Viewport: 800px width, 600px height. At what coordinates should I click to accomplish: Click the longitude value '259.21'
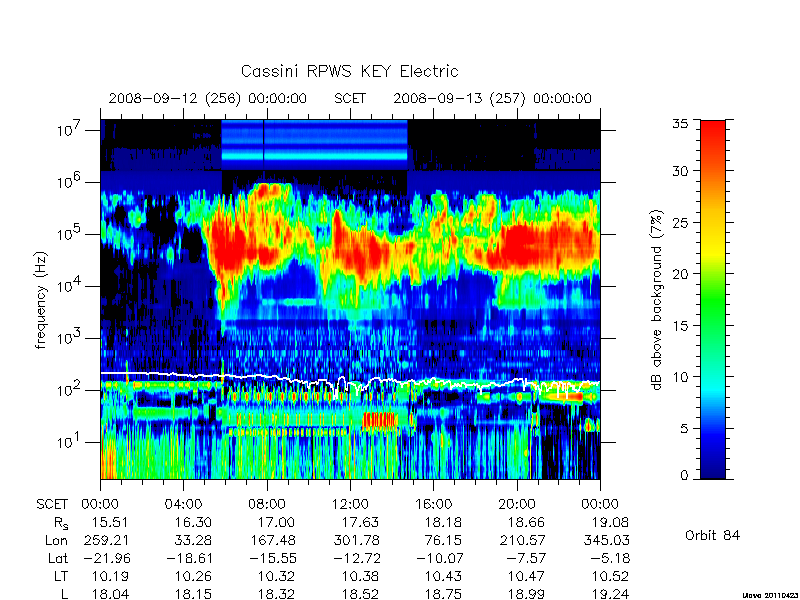point(107,540)
